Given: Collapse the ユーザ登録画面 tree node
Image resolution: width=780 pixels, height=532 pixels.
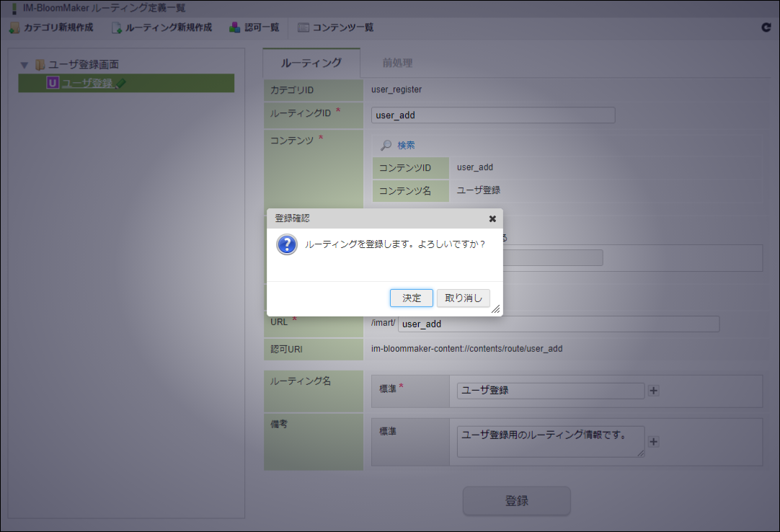Looking at the screenshot, I should click(x=24, y=65).
